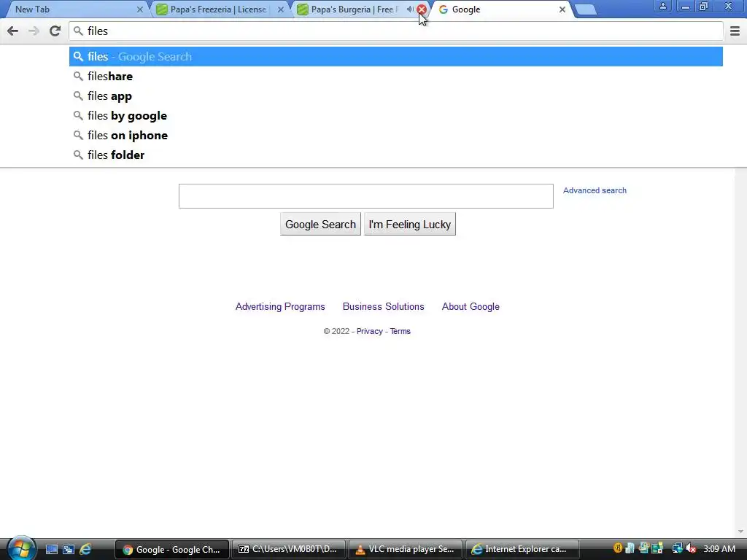The image size is (747, 560).
Task: Open the Privacy link
Action: pos(370,332)
